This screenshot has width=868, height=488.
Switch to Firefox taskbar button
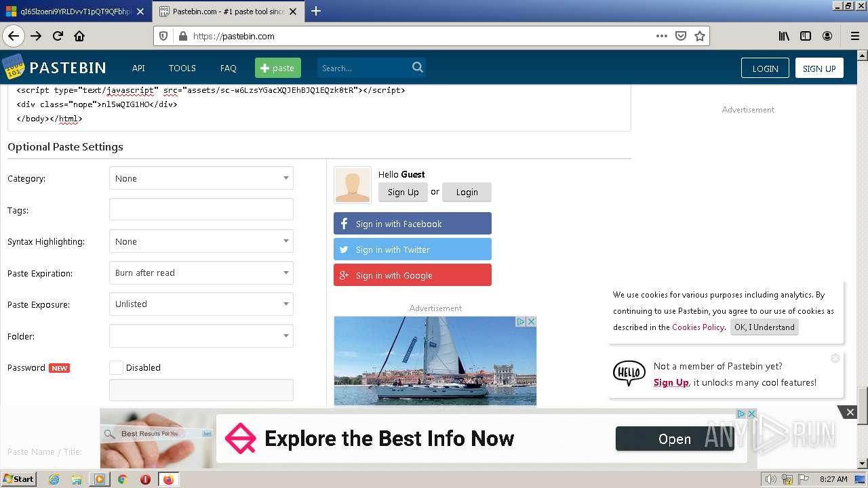(168, 479)
